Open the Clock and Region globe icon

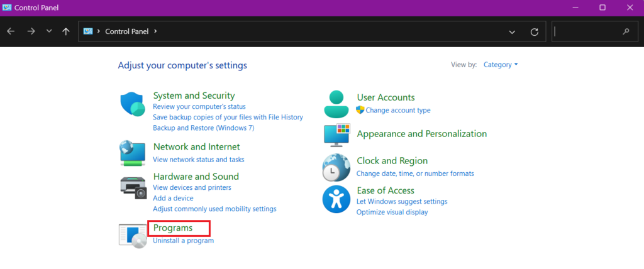pyautogui.click(x=336, y=168)
